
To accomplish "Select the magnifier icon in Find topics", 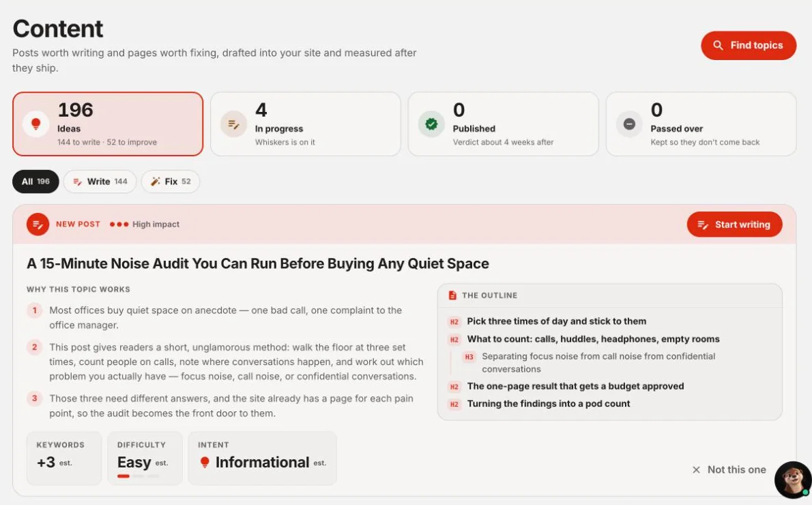I will tap(718, 46).
